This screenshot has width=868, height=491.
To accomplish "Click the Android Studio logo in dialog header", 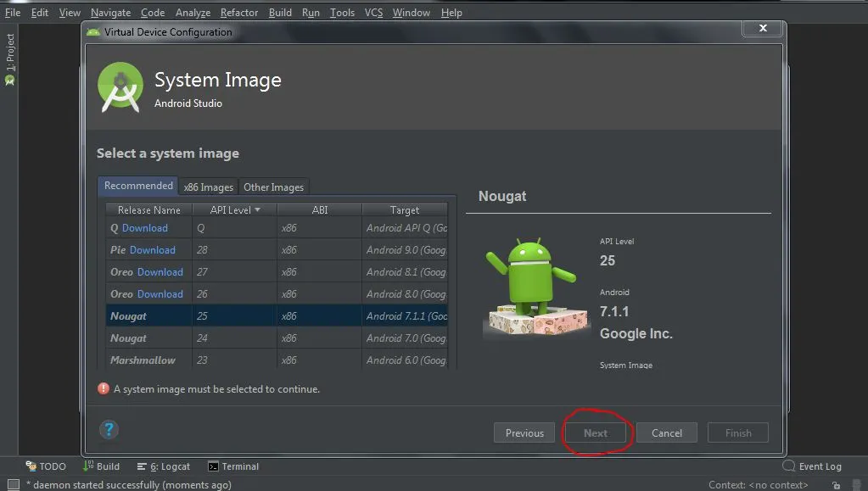I will coord(120,87).
